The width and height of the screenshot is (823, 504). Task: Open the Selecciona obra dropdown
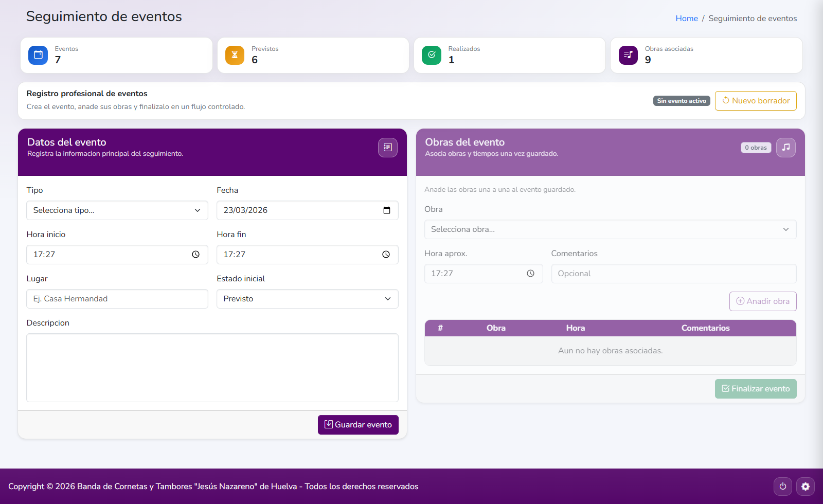click(x=610, y=229)
